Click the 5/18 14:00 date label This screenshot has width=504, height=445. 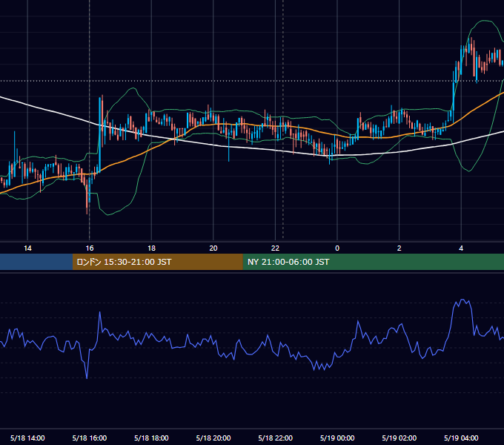tap(27, 438)
